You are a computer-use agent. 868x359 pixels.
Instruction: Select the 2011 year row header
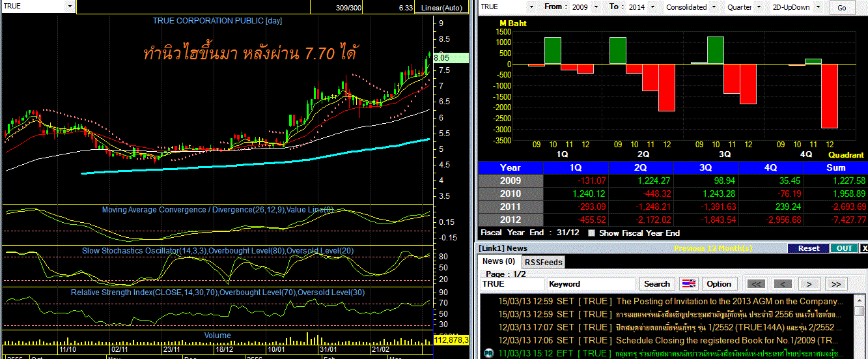pos(511,207)
